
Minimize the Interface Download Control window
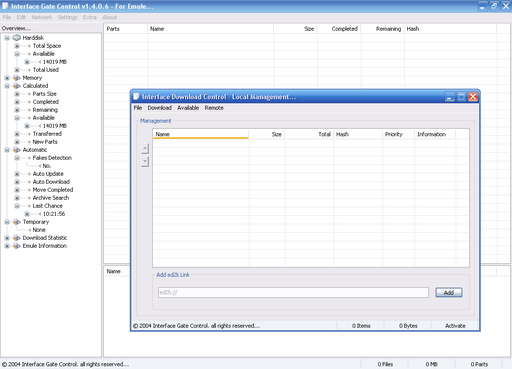click(449, 97)
